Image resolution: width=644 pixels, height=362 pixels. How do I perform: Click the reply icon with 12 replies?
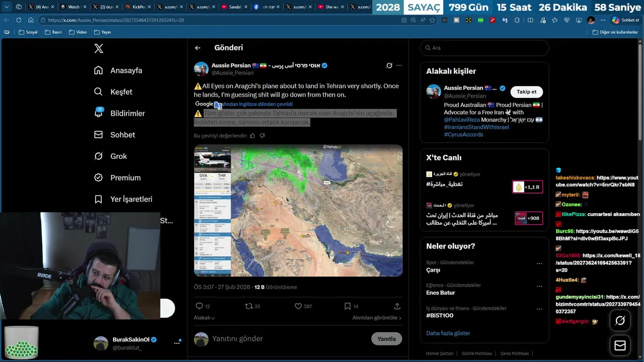199,306
